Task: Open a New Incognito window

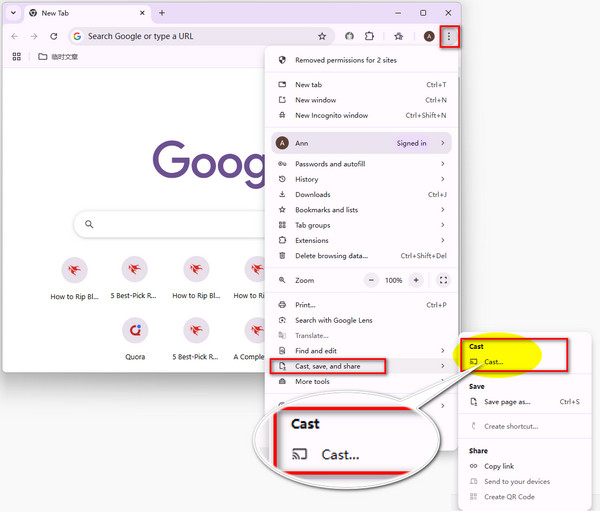Action: click(x=362, y=115)
